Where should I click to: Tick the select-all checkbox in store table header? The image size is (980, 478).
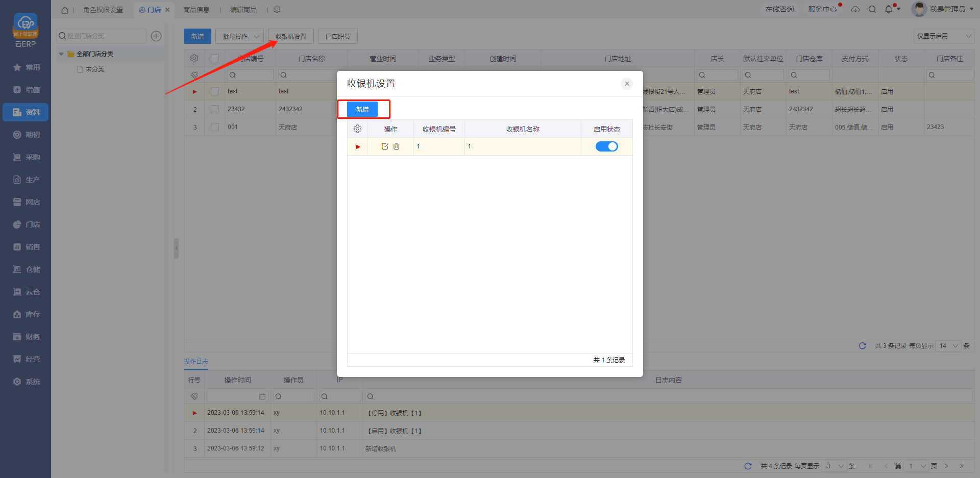[215, 59]
